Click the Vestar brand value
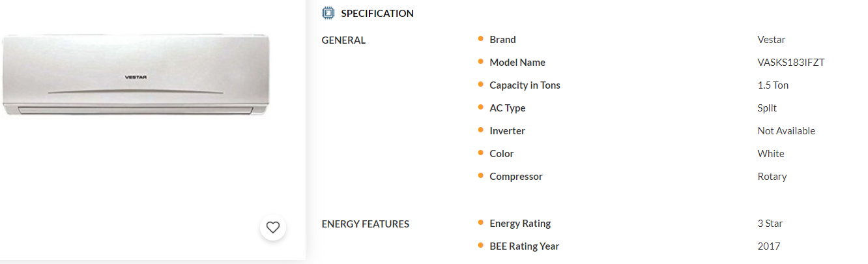 click(x=771, y=40)
